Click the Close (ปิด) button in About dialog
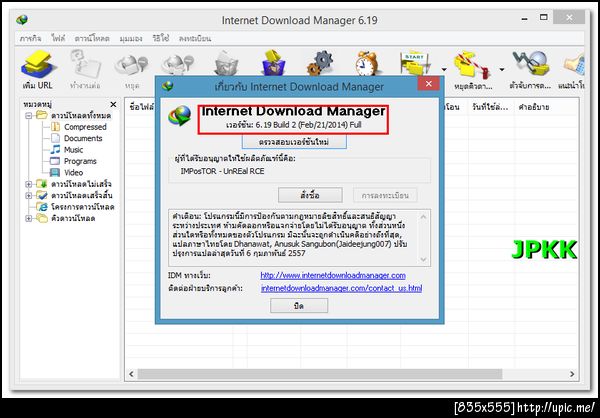The width and height of the screenshot is (600, 418). point(299,306)
